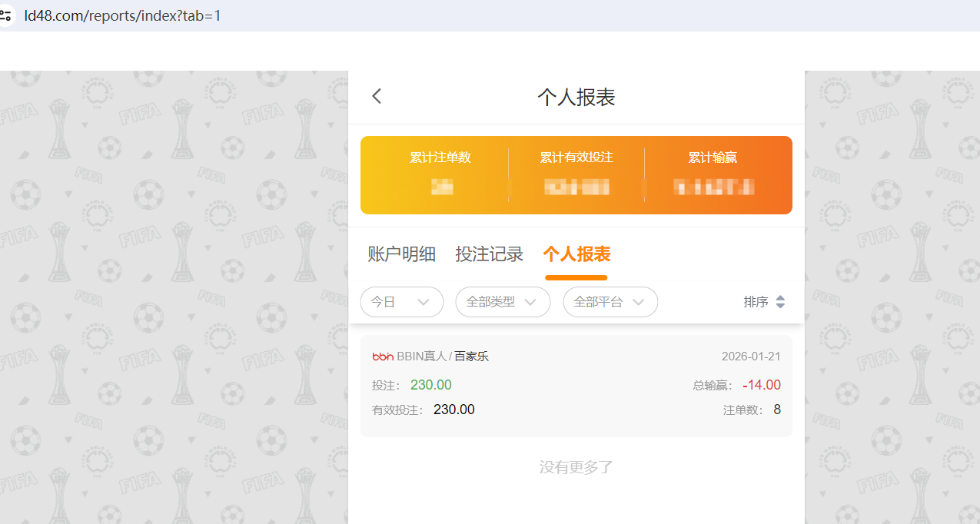The width and height of the screenshot is (980, 524).
Task: Click the back arrow on 个人报表 header
Action: tap(376, 95)
